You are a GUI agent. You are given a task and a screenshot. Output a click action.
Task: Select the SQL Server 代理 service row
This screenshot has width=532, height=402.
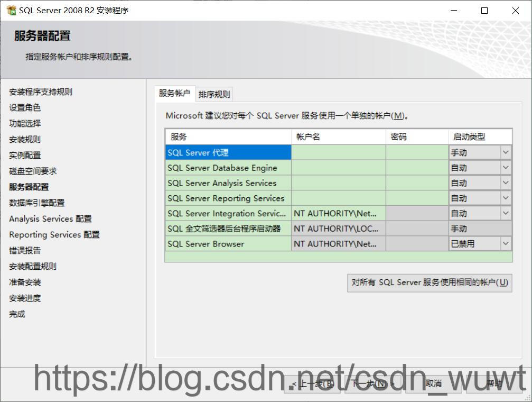click(228, 152)
